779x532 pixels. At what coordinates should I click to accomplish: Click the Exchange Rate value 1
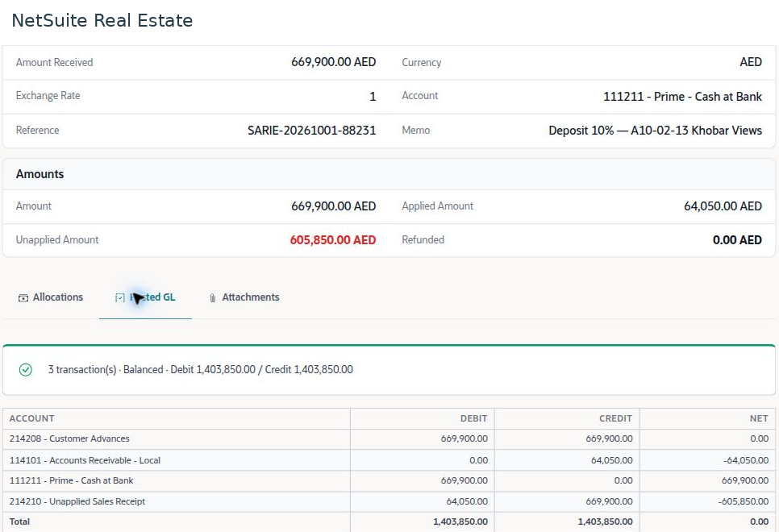click(x=373, y=97)
